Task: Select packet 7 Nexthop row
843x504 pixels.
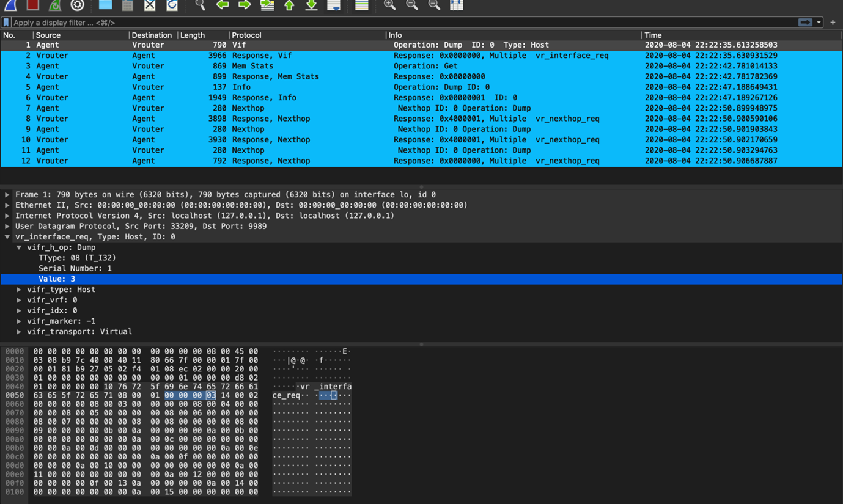Action: point(421,108)
